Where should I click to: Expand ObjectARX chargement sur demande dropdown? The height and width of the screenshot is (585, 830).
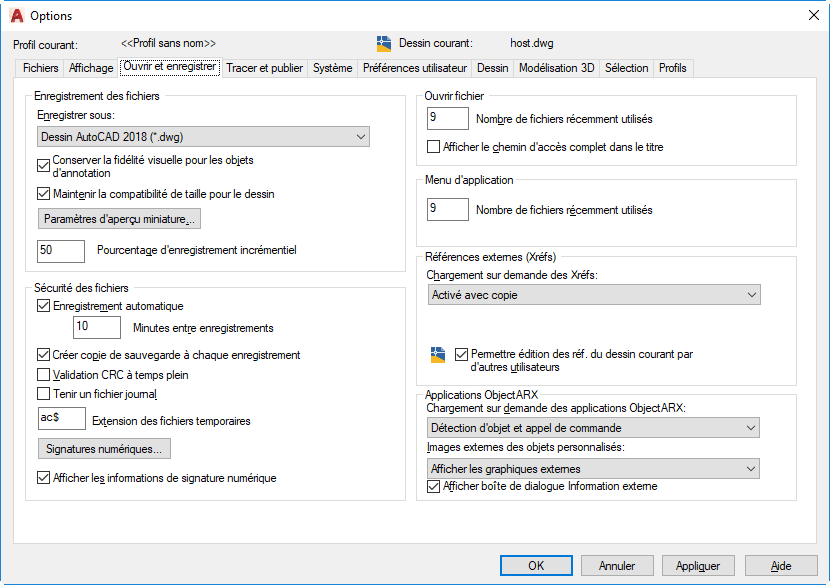(593, 428)
